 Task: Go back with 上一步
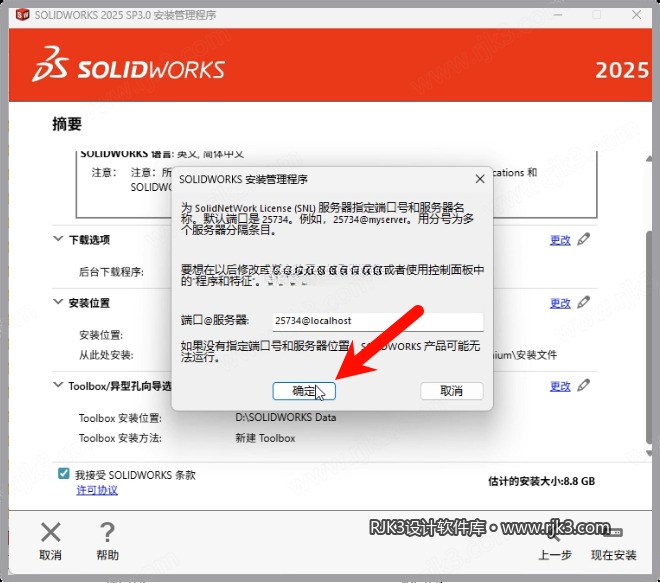(555, 555)
